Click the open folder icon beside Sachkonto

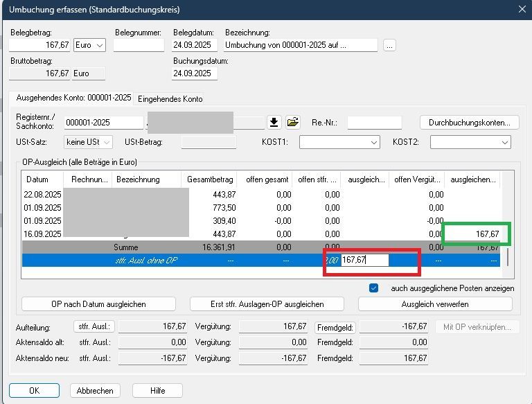[x=293, y=123]
